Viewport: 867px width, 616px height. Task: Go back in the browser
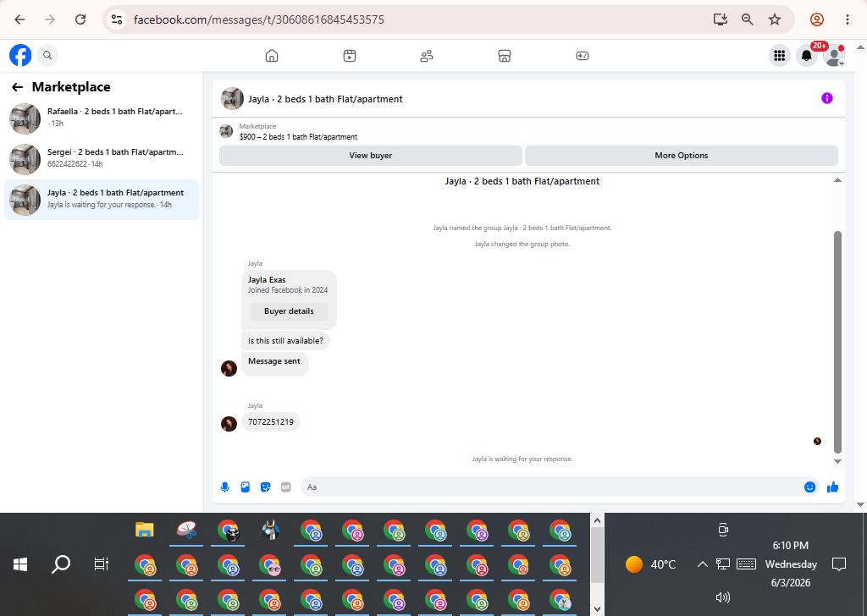20,19
